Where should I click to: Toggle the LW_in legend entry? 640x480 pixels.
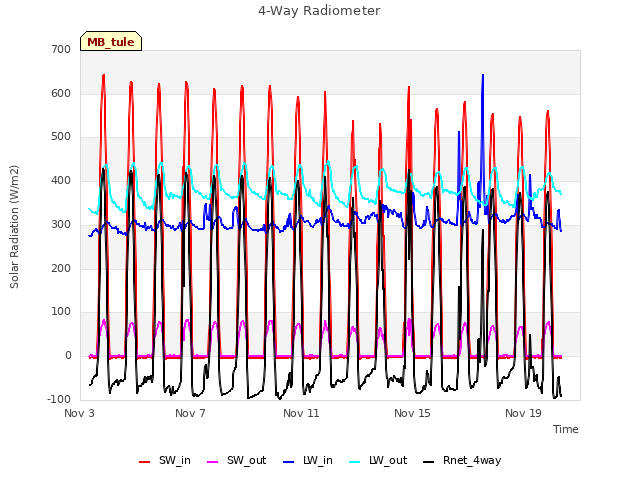pos(308,461)
